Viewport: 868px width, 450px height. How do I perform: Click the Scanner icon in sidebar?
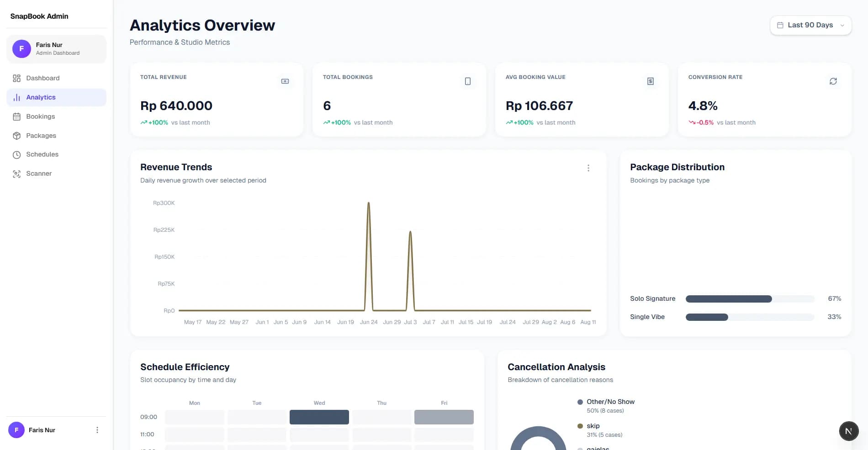[17, 174]
